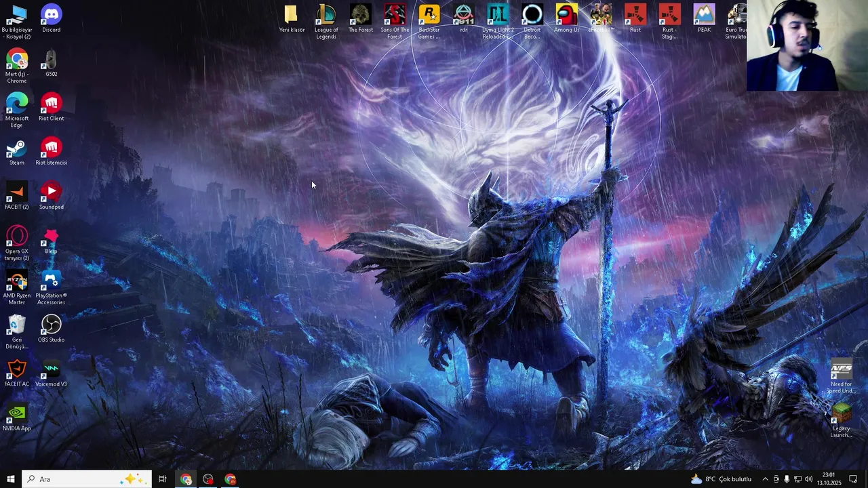Select the PEAK game icon

click(704, 18)
